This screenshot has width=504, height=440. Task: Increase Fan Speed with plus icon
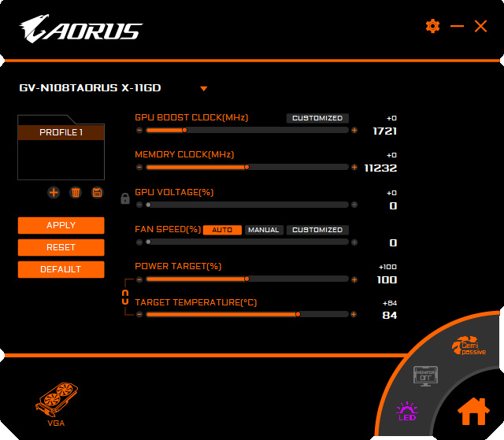[354, 242]
